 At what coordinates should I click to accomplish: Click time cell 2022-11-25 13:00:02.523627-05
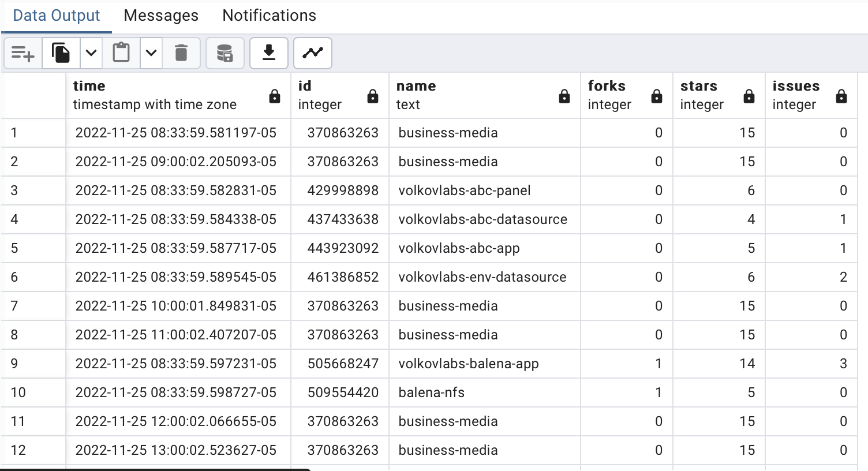(x=178, y=450)
